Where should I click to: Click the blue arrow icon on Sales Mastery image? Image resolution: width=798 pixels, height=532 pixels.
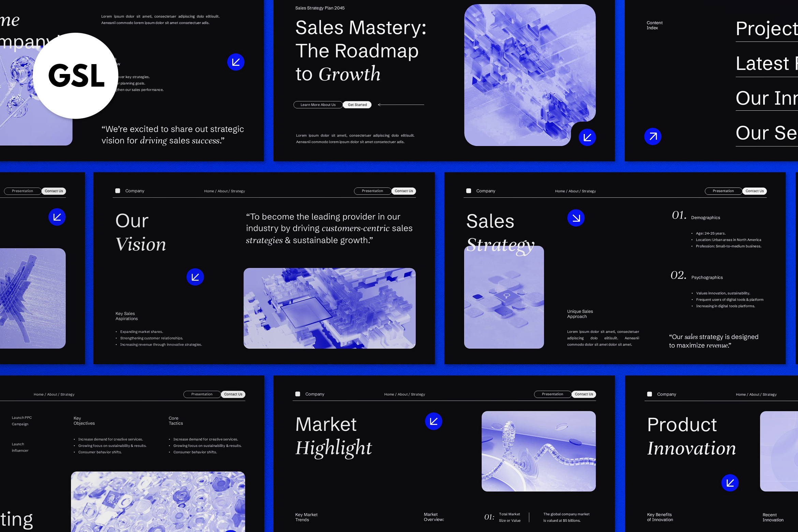tap(587, 137)
